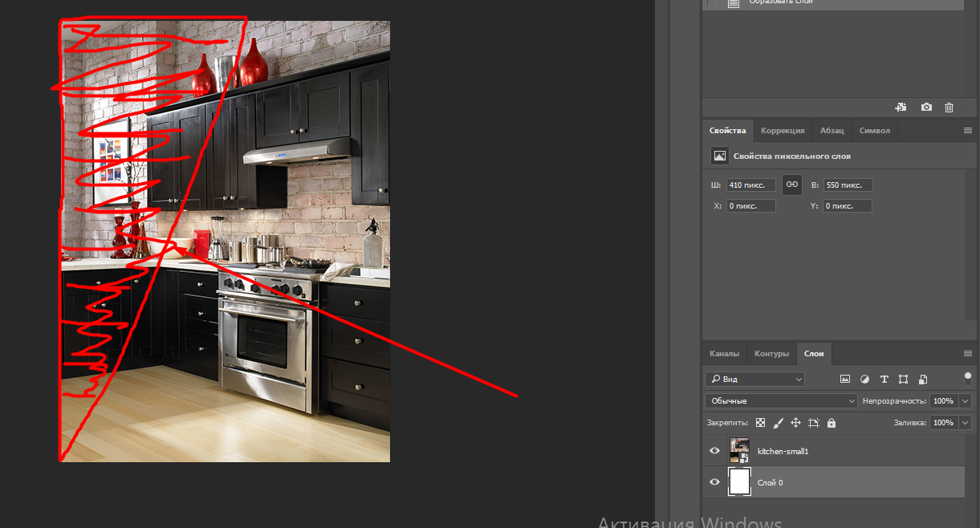Filter layers by type (text) layers
The height and width of the screenshot is (528, 980).
coord(884,379)
